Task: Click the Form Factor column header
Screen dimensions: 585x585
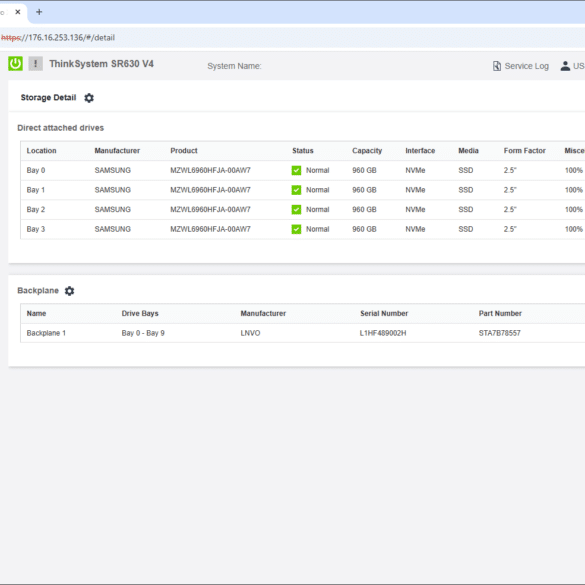Action: [525, 151]
